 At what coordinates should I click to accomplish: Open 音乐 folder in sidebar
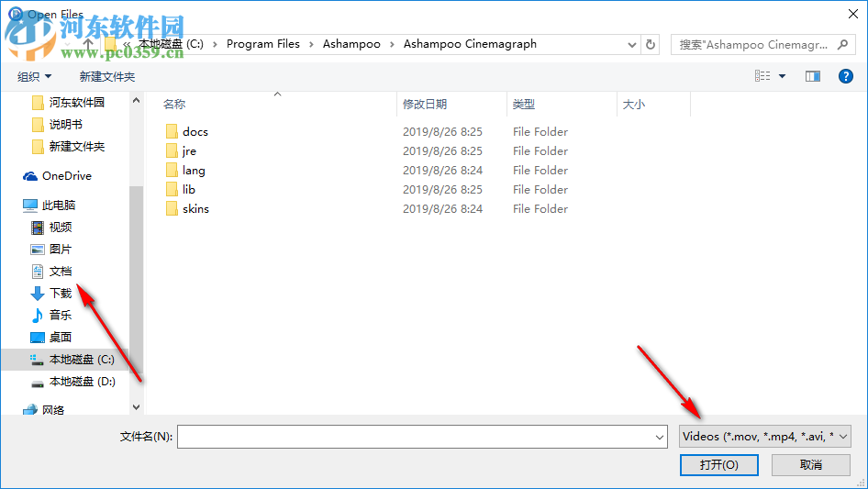pyautogui.click(x=51, y=315)
